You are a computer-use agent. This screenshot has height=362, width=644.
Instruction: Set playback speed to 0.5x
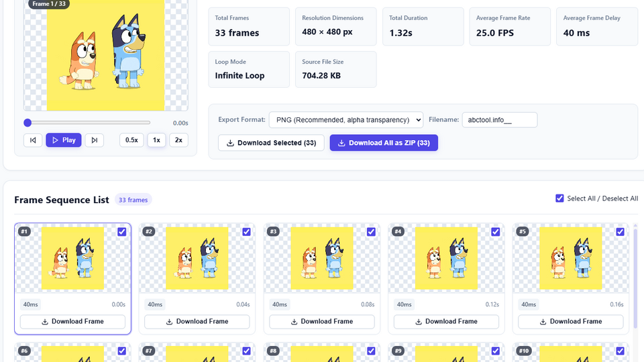tap(131, 140)
